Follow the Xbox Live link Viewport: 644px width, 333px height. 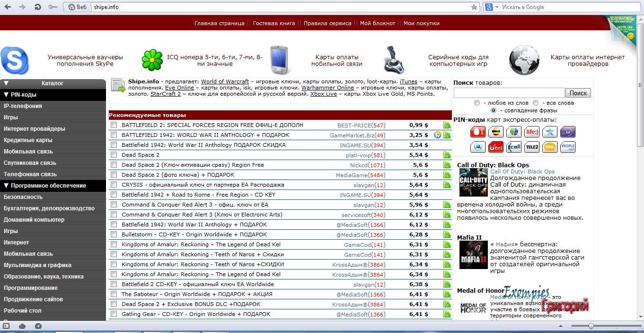click(x=324, y=94)
